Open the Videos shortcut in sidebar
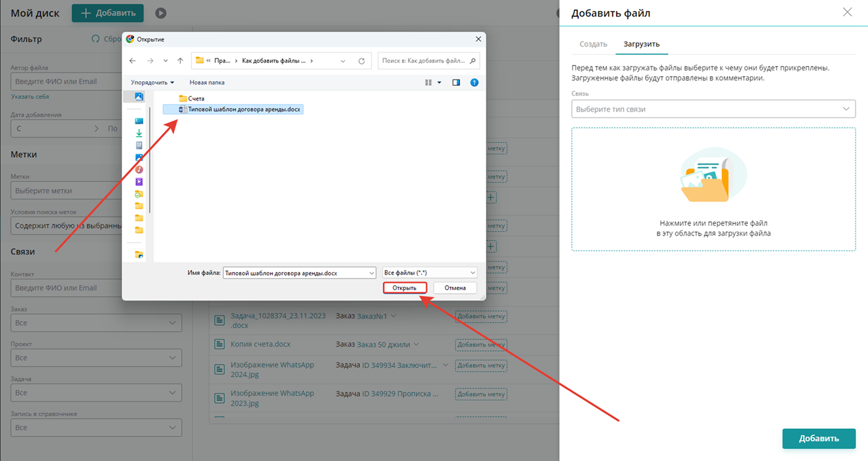Screen dimensions: 868x461 (139, 182)
